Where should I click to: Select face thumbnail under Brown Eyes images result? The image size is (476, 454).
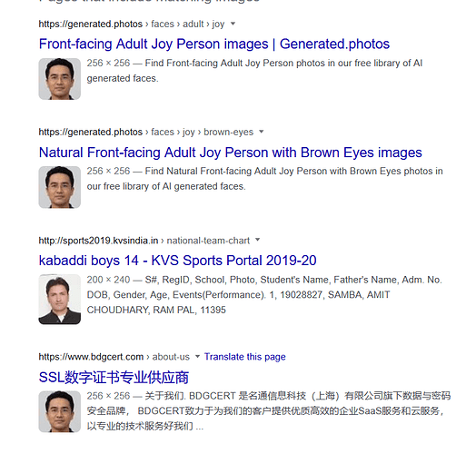click(60, 187)
